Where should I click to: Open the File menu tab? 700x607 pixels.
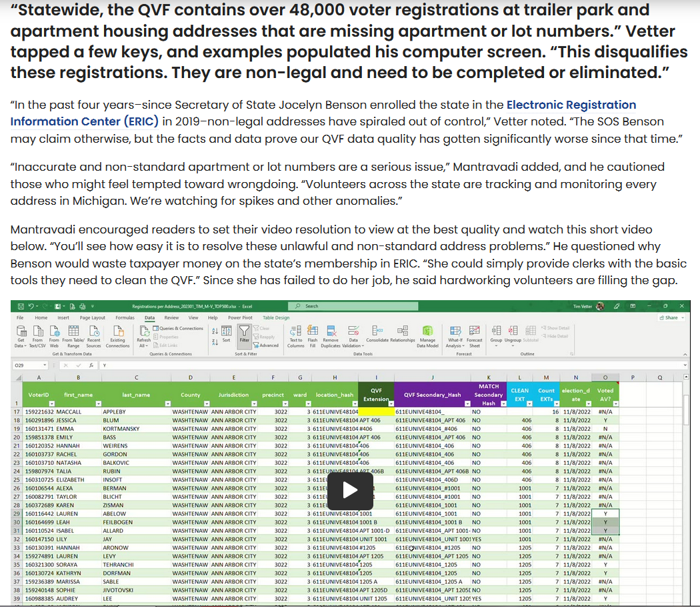pyautogui.click(x=20, y=318)
